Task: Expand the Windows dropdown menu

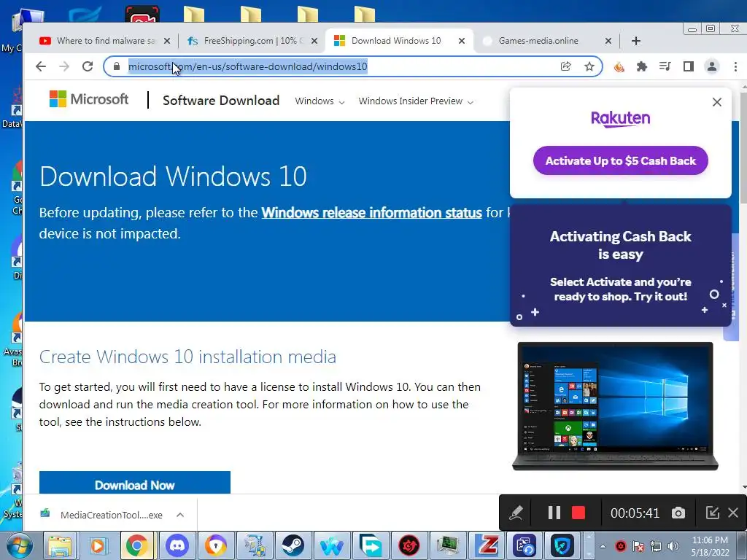Action: pyautogui.click(x=320, y=101)
